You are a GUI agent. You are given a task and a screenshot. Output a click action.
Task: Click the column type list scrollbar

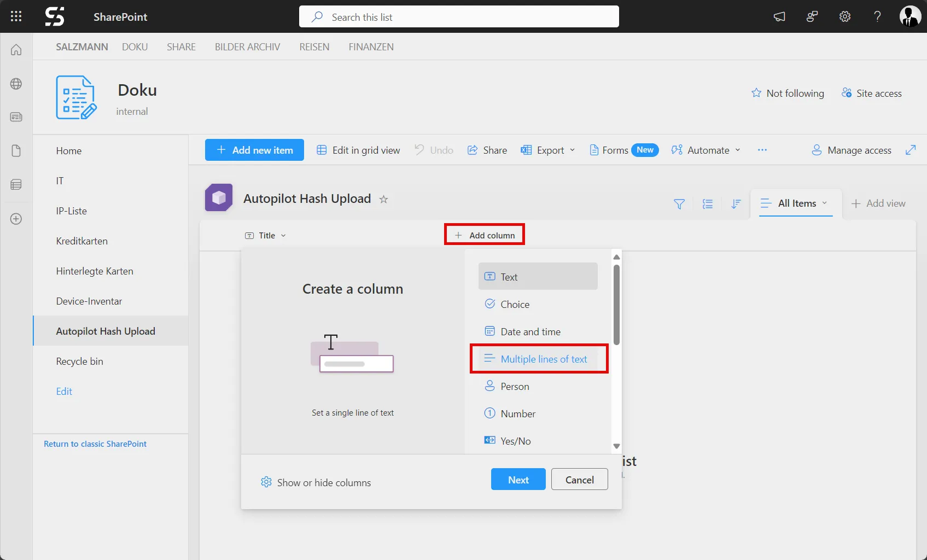[616, 305]
